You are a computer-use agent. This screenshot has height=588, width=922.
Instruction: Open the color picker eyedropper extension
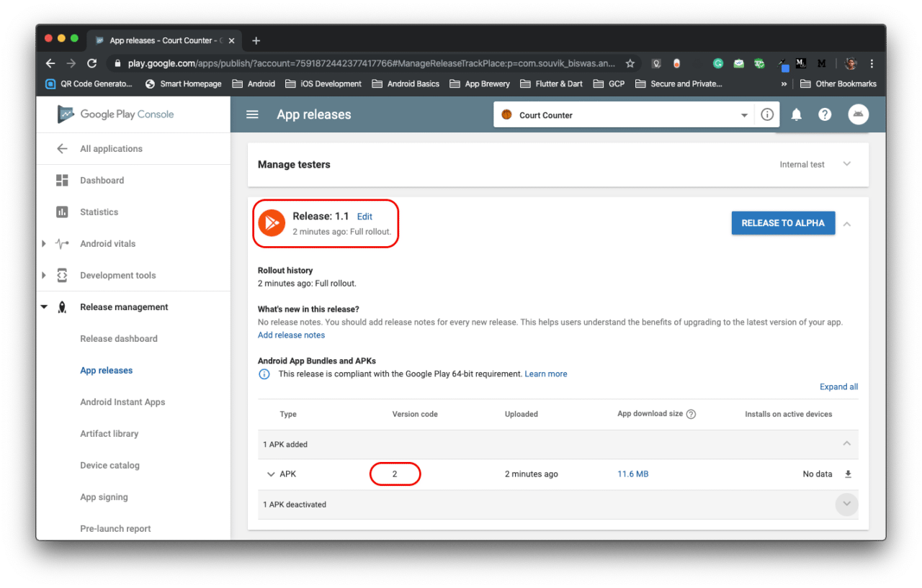pyautogui.click(x=784, y=65)
